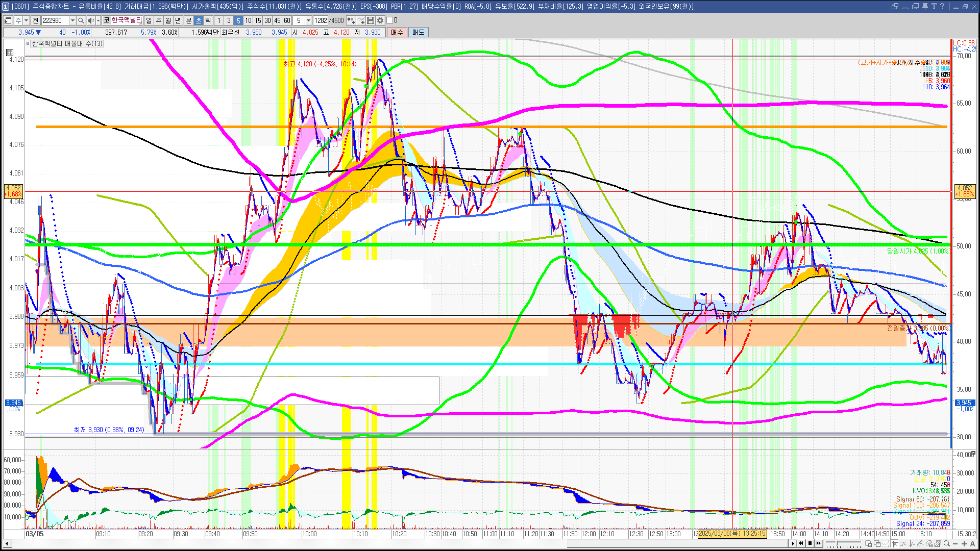
Task: Toggle the indicator box beside 한국맥널티 매물대 label
Action: (x=28, y=43)
